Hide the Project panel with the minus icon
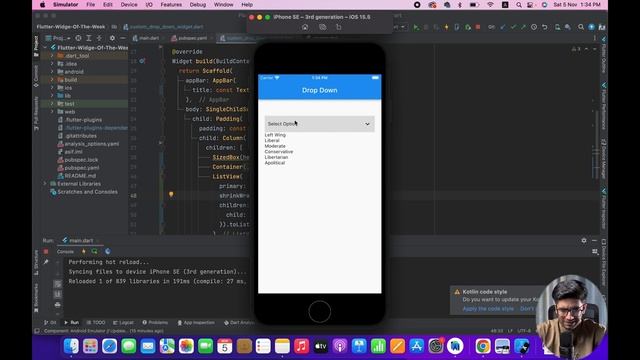 pos(122,38)
